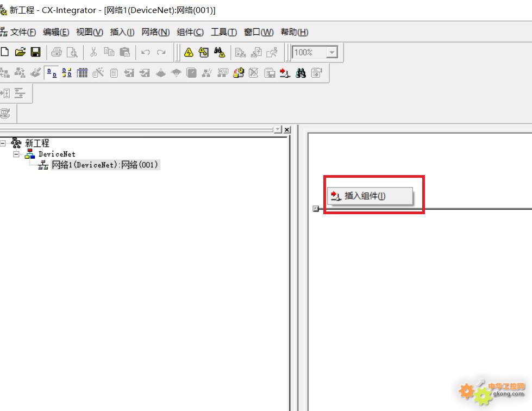Click the last icon in the second toolbar

tap(317, 73)
